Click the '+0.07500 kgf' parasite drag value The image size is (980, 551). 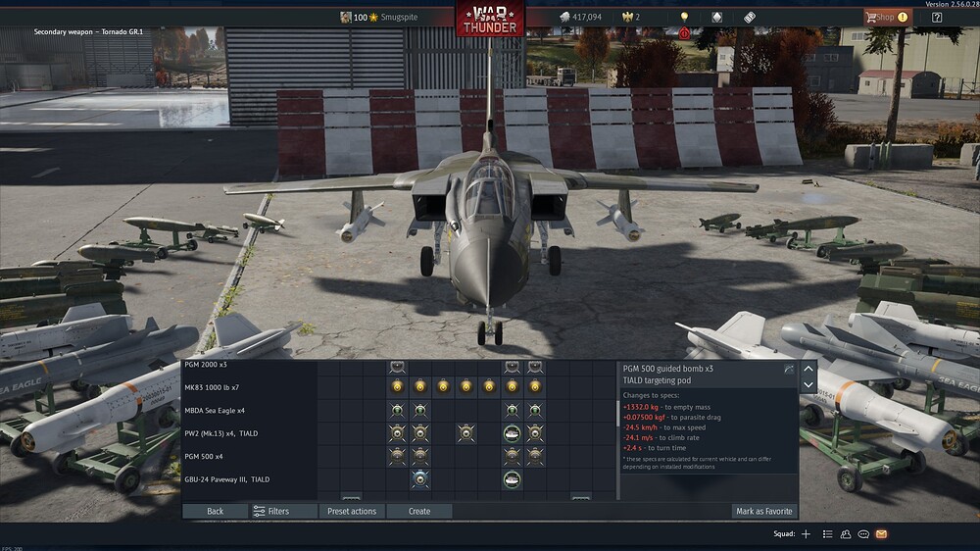(x=644, y=417)
